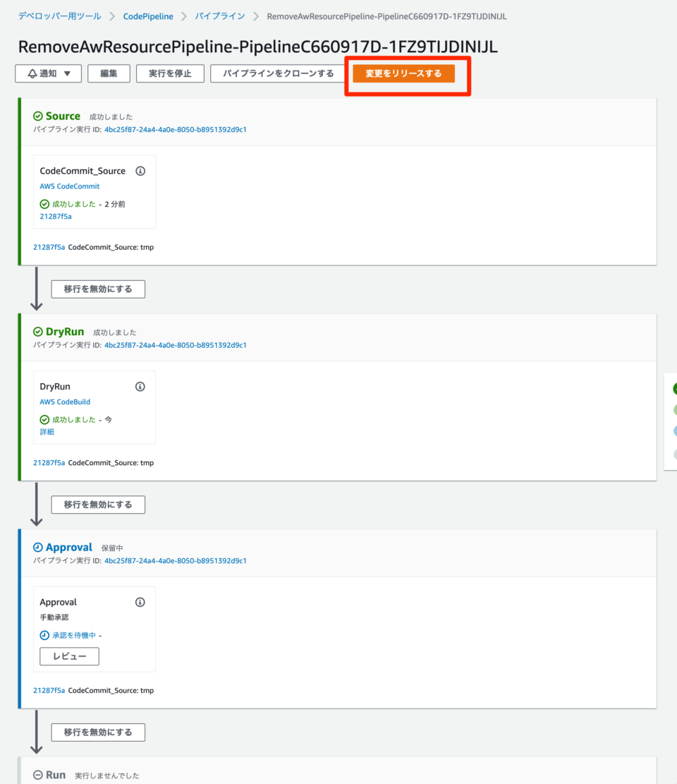Open AWS CodeCommit provider link

point(69,186)
